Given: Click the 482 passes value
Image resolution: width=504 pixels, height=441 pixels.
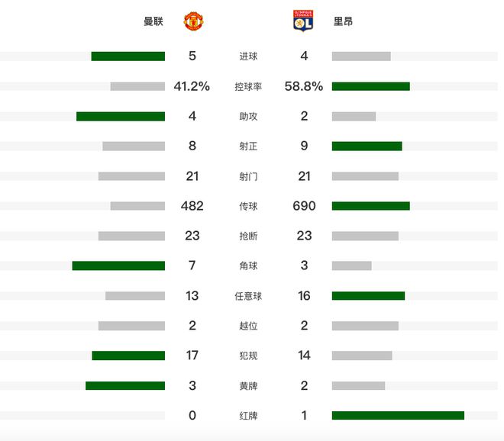Looking at the screenshot, I should [x=192, y=206].
